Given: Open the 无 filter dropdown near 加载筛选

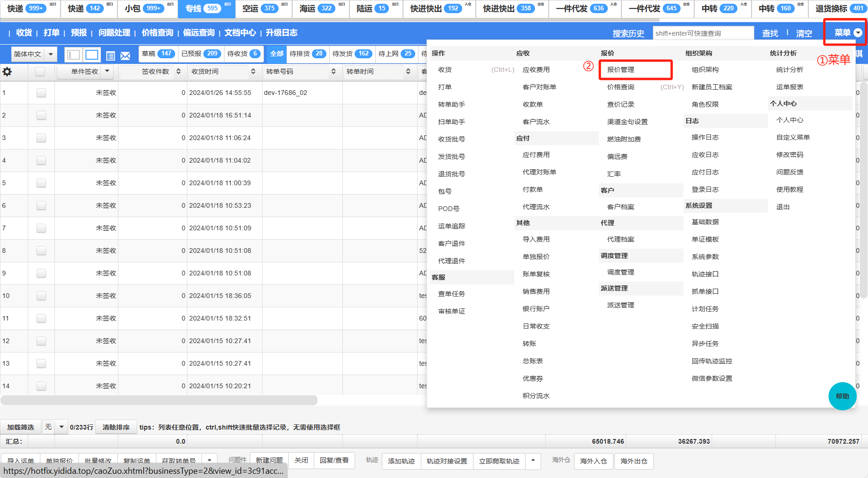Looking at the screenshot, I should 61,427.
